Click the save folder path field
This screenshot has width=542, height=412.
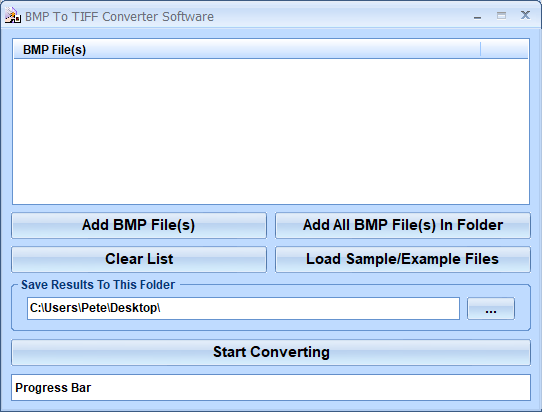pyautogui.click(x=243, y=308)
